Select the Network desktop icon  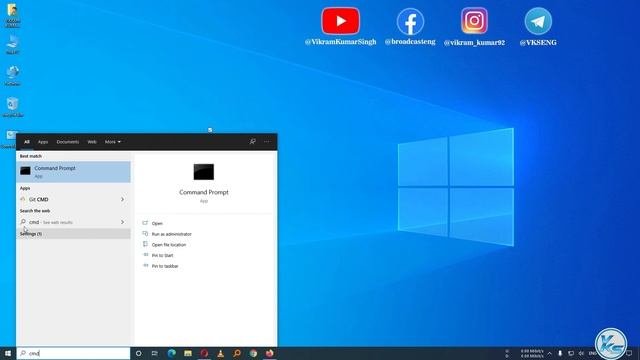coord(13,76)
